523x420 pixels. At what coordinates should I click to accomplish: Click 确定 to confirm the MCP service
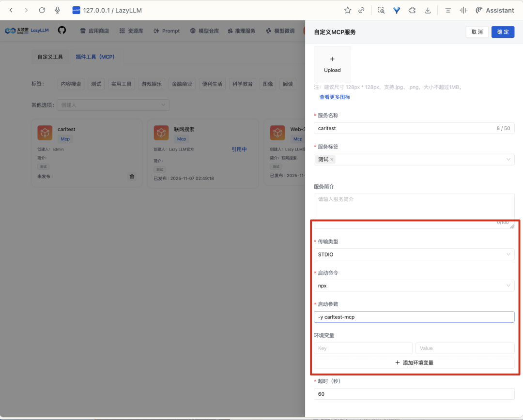click(x=503, y=32)
